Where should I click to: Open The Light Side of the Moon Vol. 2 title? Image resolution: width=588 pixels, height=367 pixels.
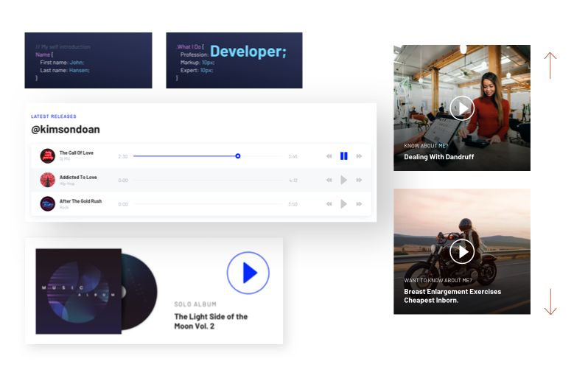pos(211,321)
